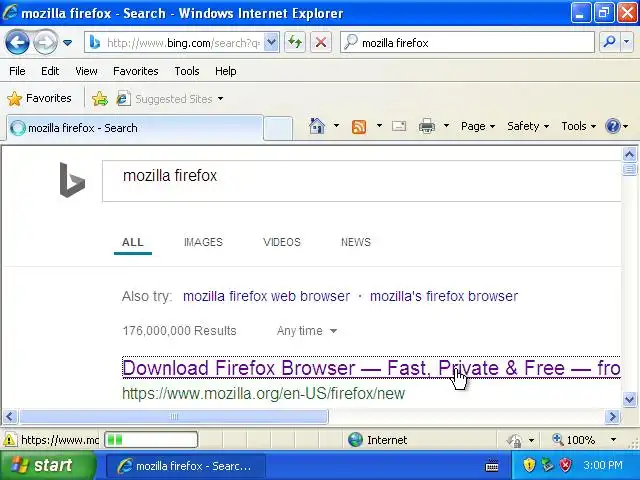This screenshot has width=640, height=480.
Task: Switch to the NEWS tab
Action: pyautogui.click(x=356, y=242)
